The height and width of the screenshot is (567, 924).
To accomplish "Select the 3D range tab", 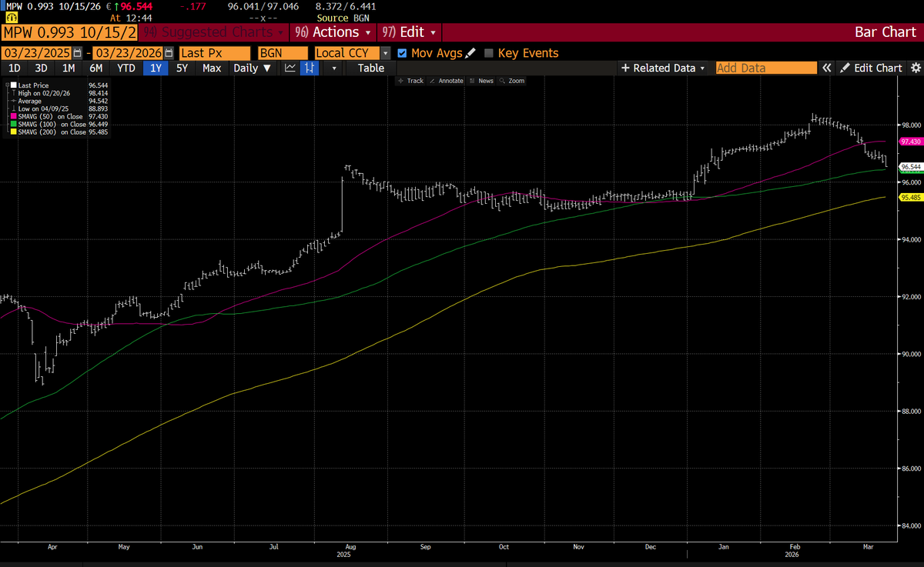I will (x=41, y=68).
